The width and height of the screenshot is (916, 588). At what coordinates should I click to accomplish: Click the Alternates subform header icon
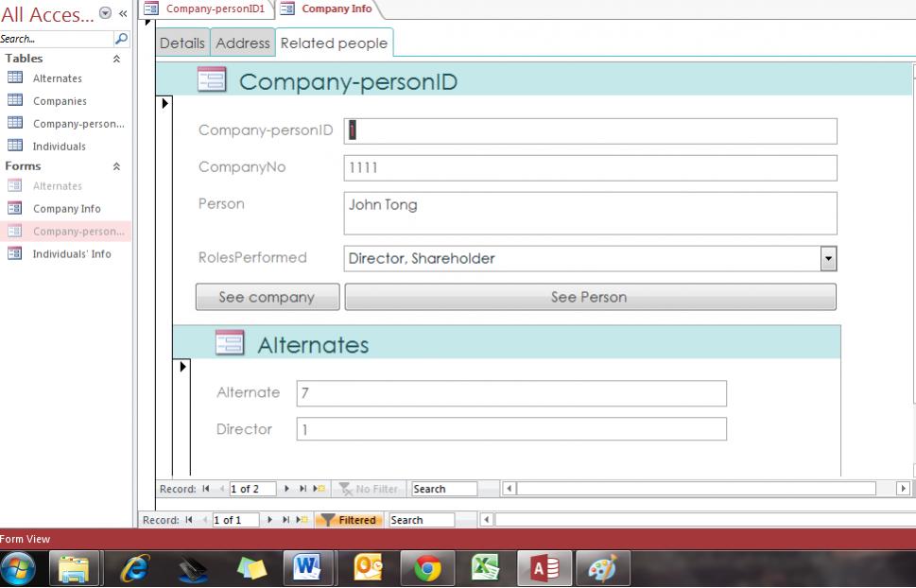(x=230, y=343)
